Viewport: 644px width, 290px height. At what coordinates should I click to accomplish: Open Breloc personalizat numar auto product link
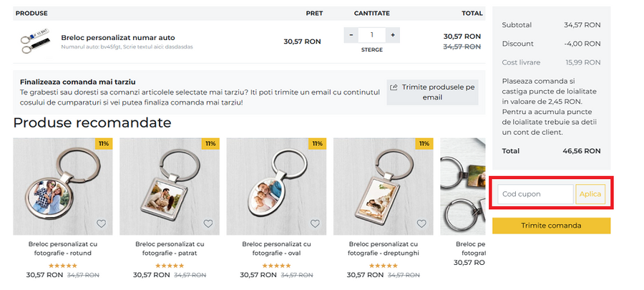click(x=118, y=37)
